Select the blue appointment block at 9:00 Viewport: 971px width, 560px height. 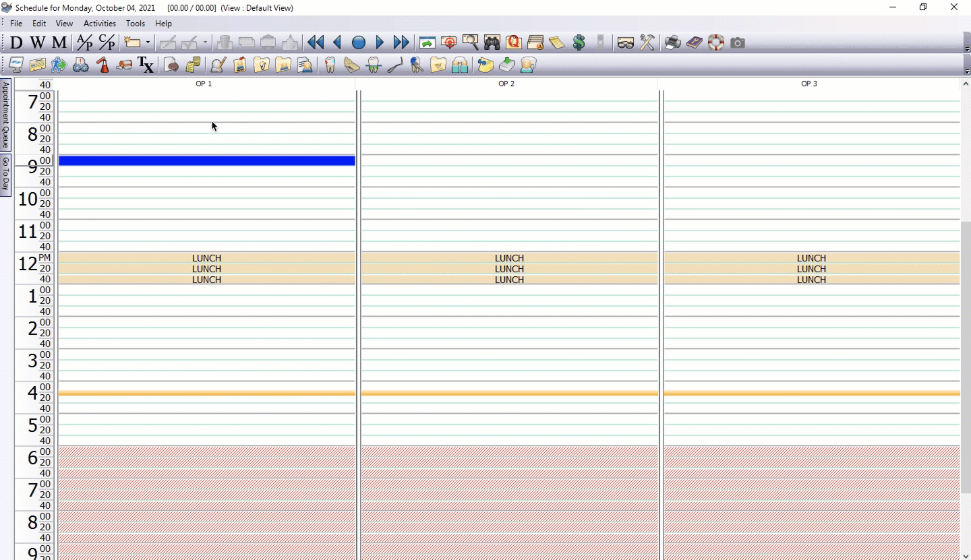206,160
